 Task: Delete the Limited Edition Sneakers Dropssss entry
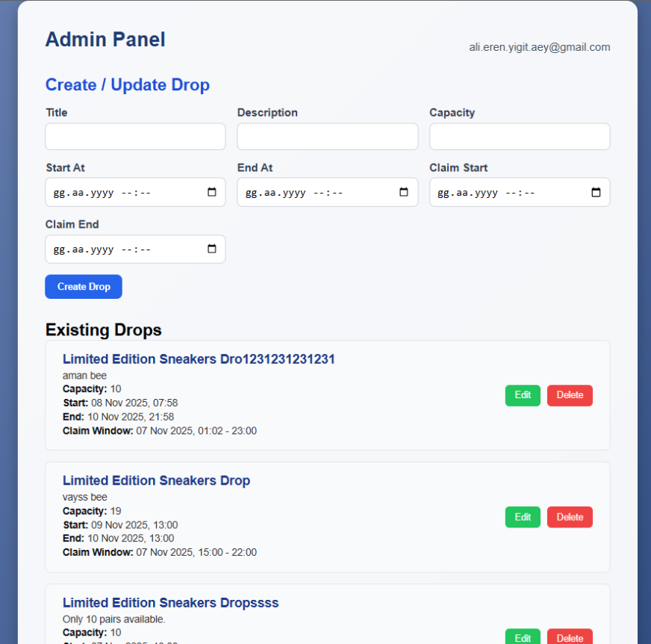(x=570, y=637)
